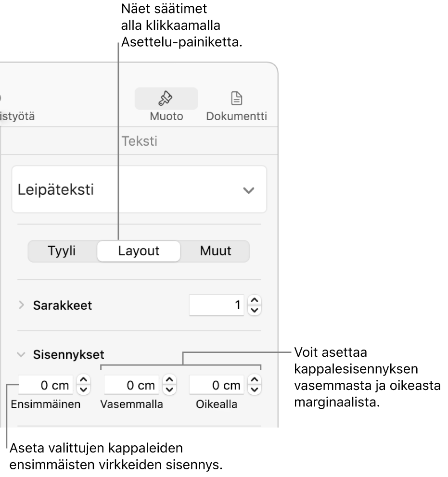Click the Oikealla 0 cm input field
The image size is (448, 477).
[216, 385]
